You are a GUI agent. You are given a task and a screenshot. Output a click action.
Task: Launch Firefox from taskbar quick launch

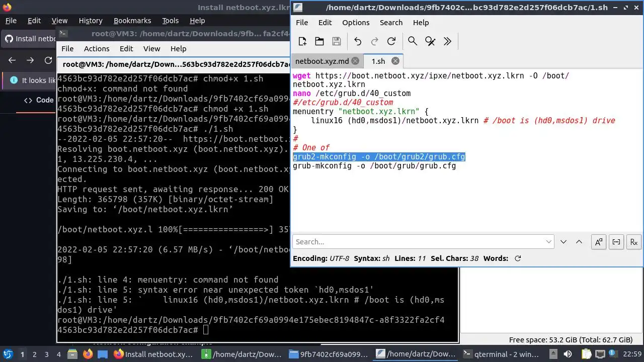click(88, 354)
